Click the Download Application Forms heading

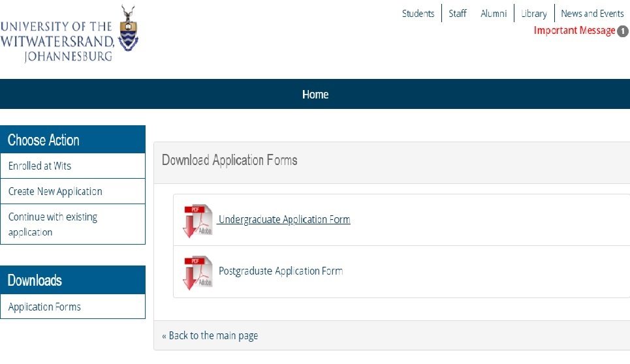[x=229, y=160]
